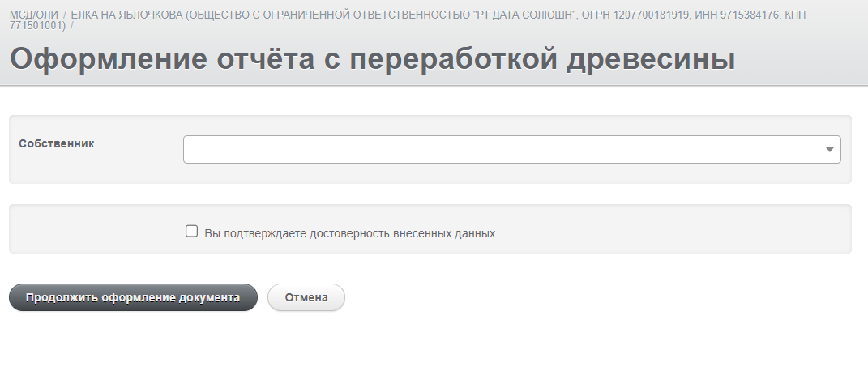868x371 pixels.
Task: Click the word 'древесины' in the title
Action: pos(651,58)
